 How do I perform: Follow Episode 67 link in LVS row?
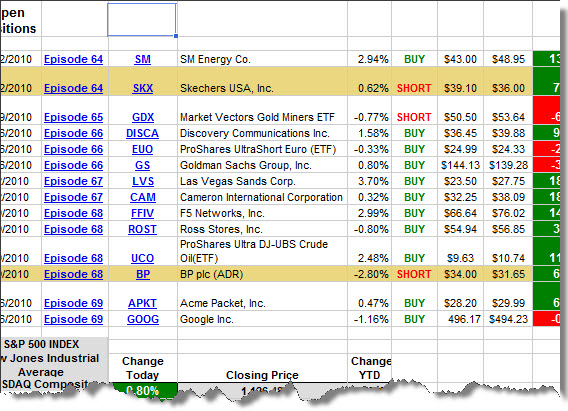point(74,181)
